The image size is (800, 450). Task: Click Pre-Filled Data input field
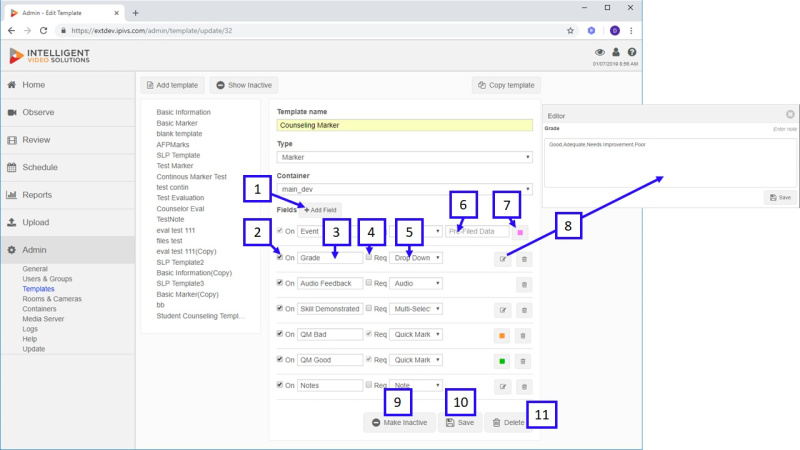click(477, 231)
